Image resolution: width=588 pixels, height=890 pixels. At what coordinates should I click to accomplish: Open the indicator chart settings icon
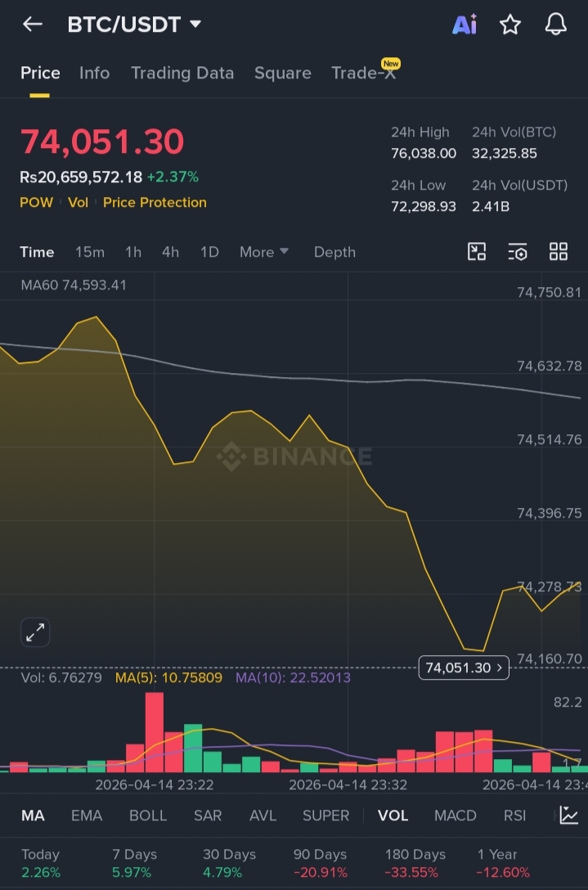point(568,815)
